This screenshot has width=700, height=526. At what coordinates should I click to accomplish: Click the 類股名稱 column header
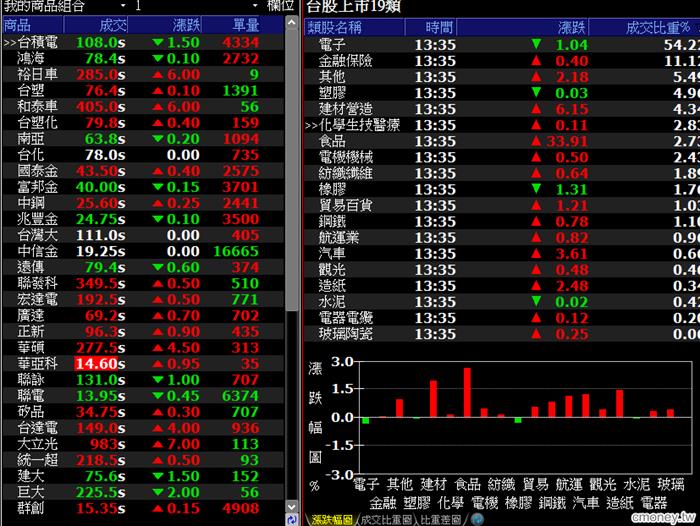354,28
